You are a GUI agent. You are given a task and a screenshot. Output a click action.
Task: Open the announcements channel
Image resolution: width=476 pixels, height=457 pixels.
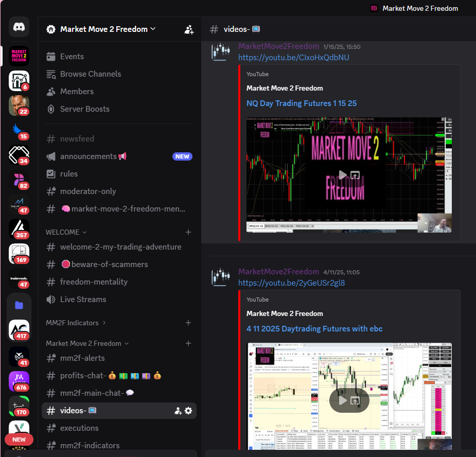[x=119, y=156]
